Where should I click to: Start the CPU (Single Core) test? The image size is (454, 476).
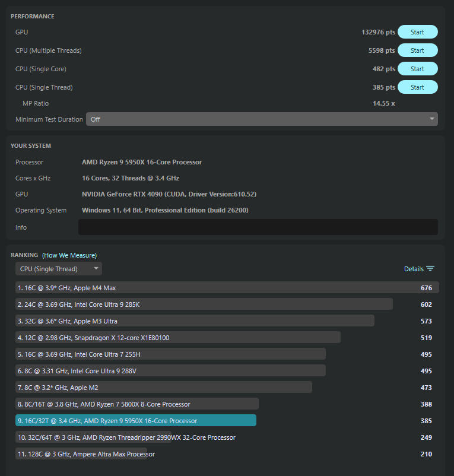(418, 69)
